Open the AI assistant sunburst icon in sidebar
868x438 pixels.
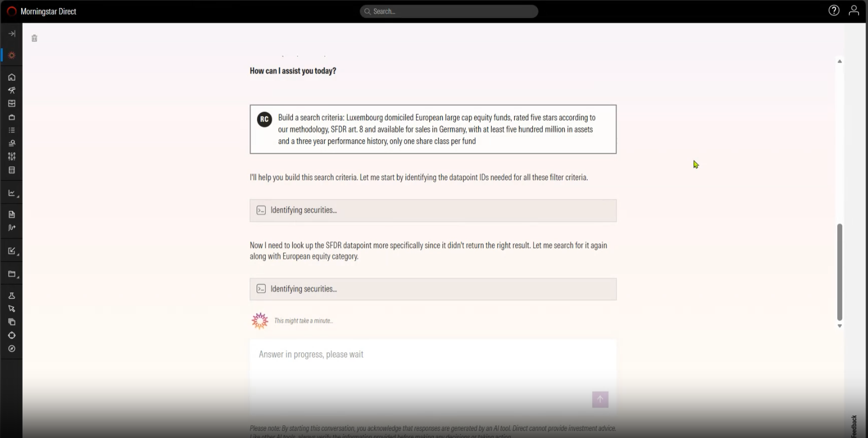(12, 55)
